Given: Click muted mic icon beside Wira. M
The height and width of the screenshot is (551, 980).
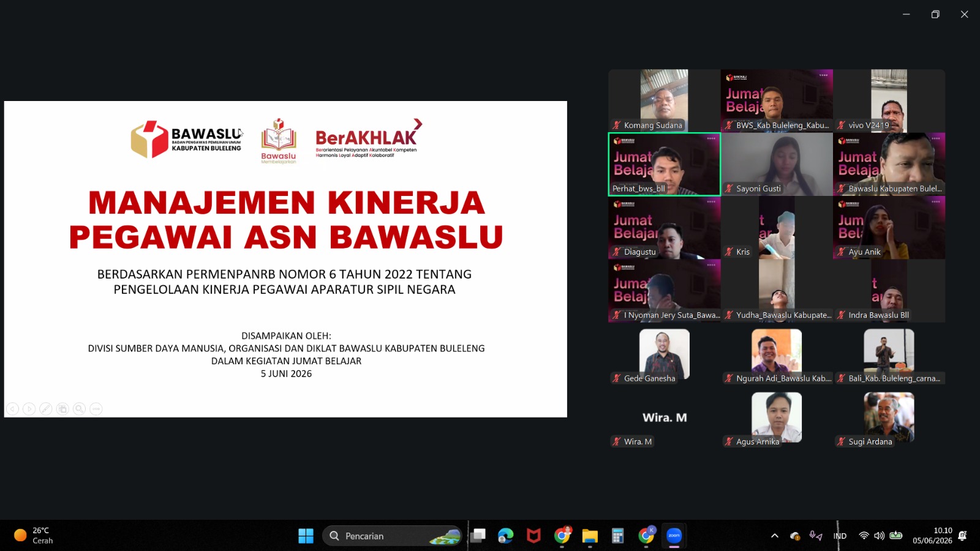Looking at the screenshot, I should coord(617,441).
